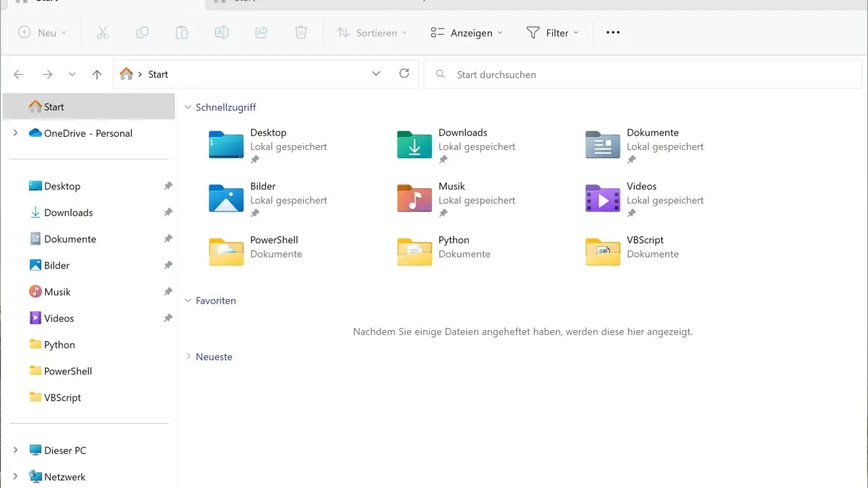Click pin icon next to sidebar Videos

168,318
